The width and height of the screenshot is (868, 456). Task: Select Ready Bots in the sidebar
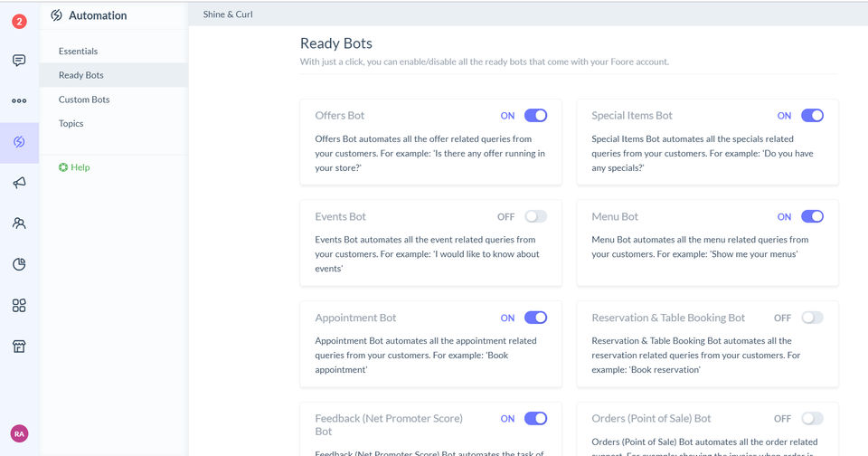click(114, 75)
